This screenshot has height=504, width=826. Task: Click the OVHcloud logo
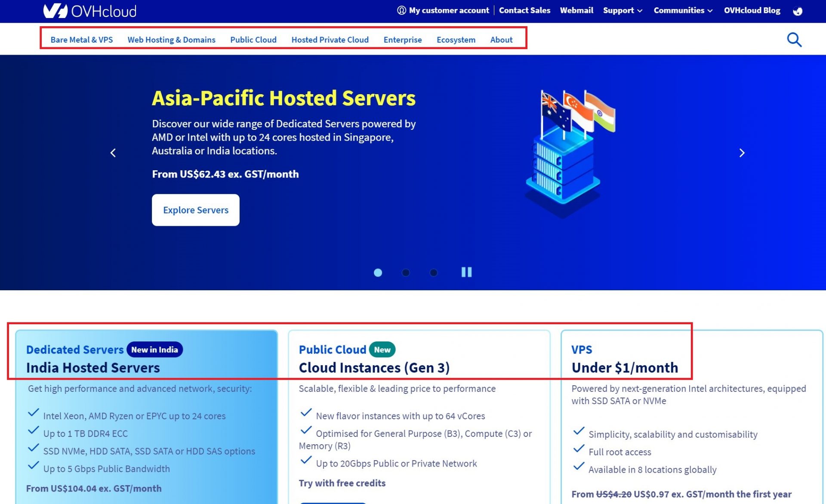point(89,11)
